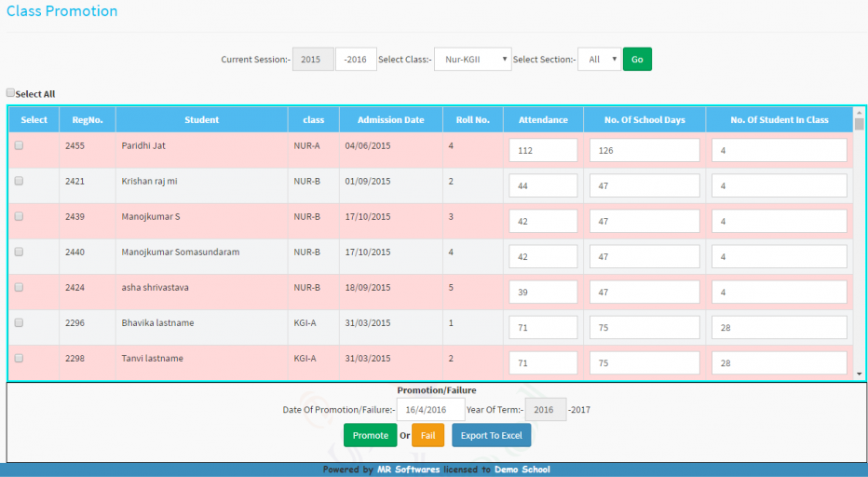Click Attendance field for Paridhi Jat
The image size is (868, 477).
543,151
